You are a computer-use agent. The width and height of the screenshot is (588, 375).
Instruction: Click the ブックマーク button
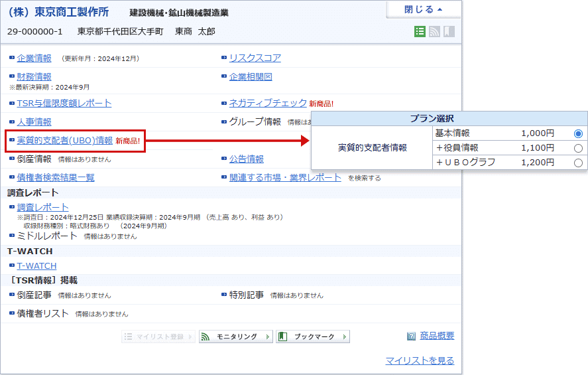[x=313, y=337]
